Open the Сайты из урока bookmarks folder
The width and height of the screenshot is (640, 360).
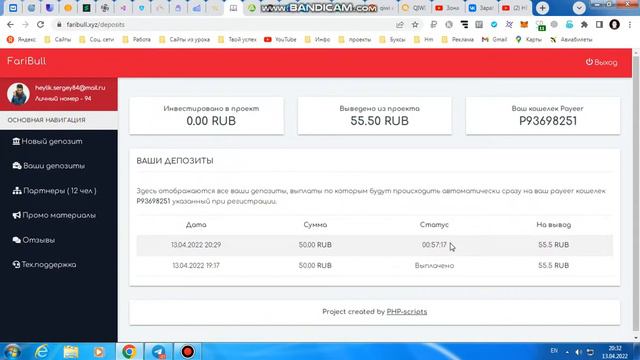(184, 40)
